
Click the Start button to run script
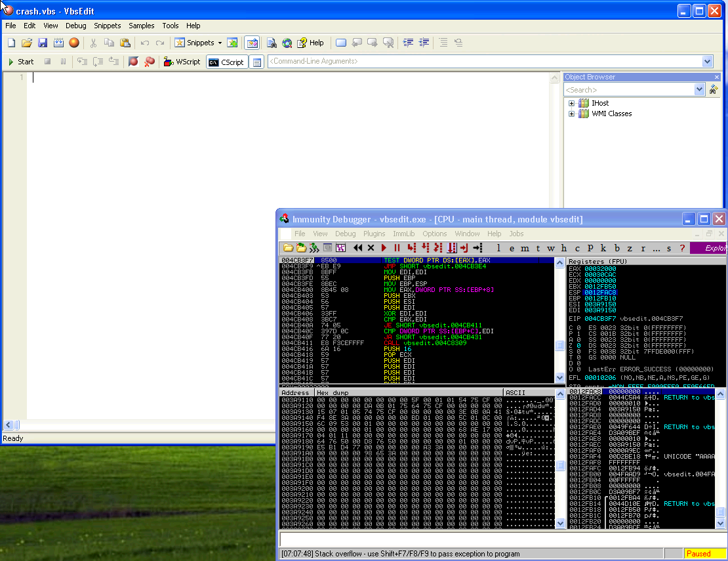(22, 62)
